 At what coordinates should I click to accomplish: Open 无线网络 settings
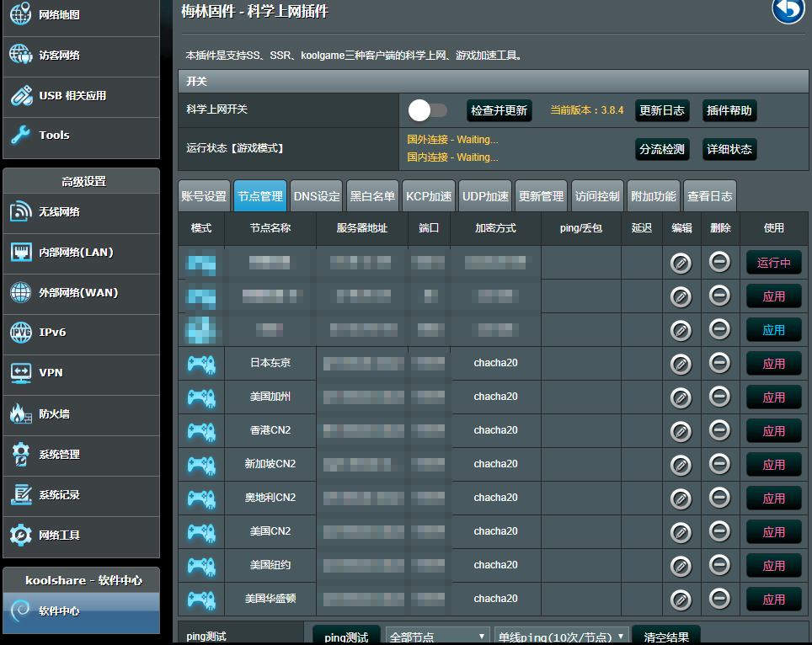pyautogui.click(x=82, y=211)
